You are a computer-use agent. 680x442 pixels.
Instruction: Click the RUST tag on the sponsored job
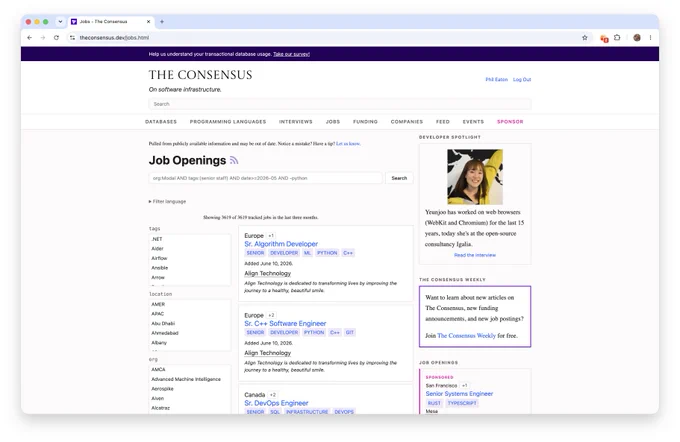pyautogui.click(x=434, y=403)
